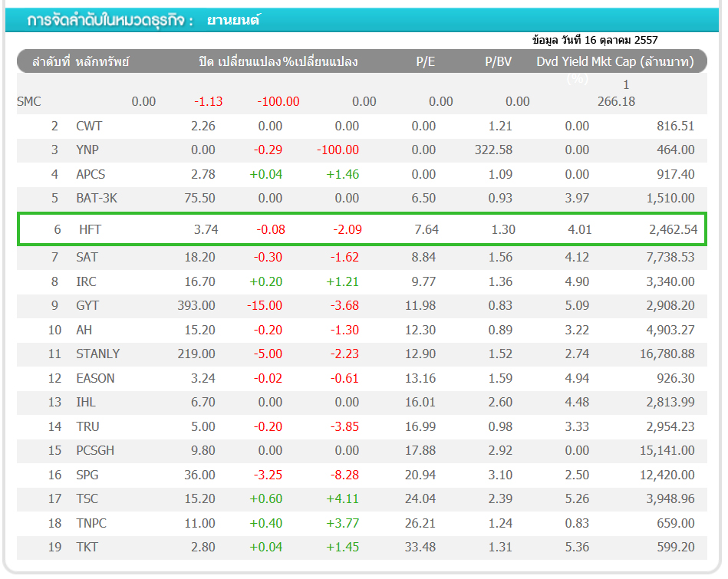The height and width of the screenshot is (579, 728).
Task: Sort by P/BV column header
Action: (x=498, y=62)
